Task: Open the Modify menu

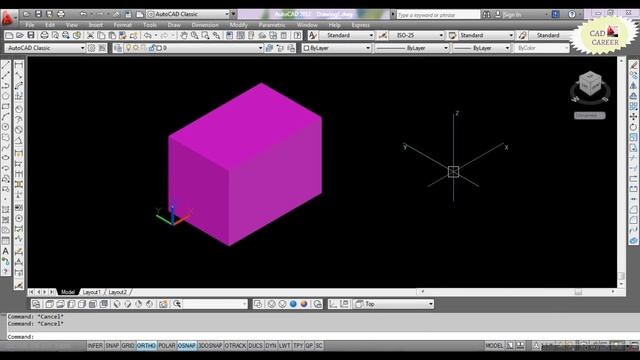Action: tap(238, 25)
